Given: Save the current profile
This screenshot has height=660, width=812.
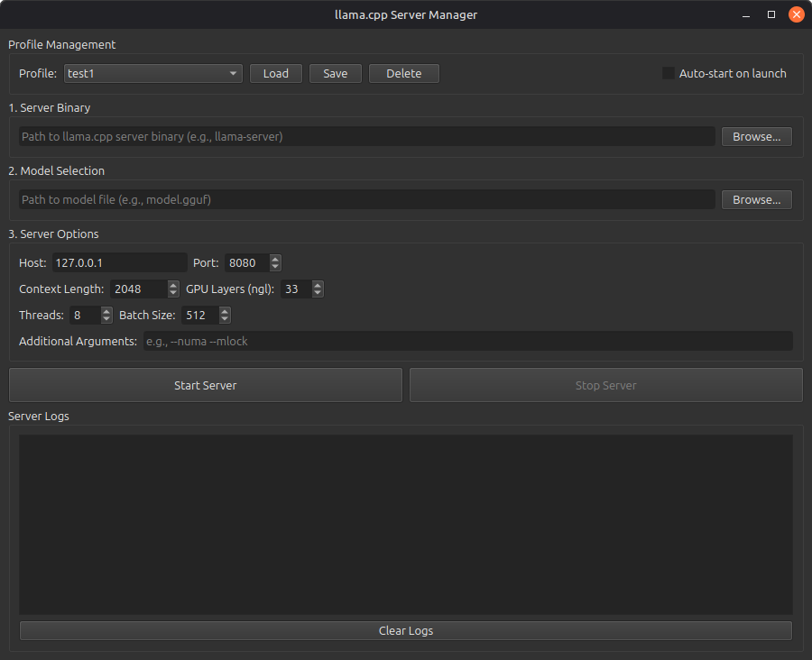Looking at the screenshot, I should [x=335, y=73].
